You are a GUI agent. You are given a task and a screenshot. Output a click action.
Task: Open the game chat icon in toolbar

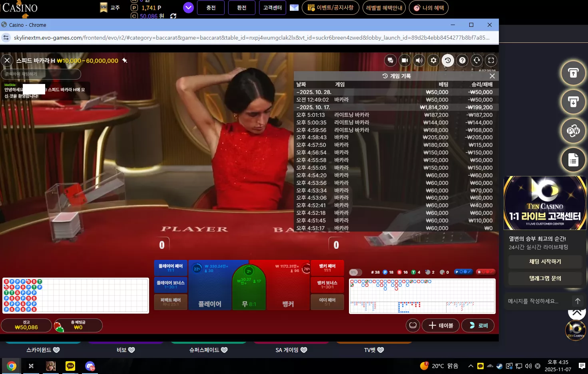[390, 60]
